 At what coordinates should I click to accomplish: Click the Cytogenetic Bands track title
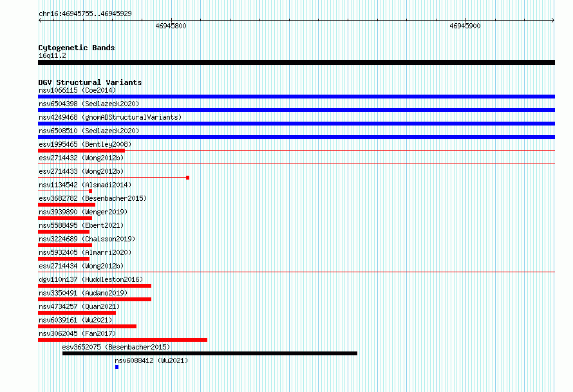(77, 48)
